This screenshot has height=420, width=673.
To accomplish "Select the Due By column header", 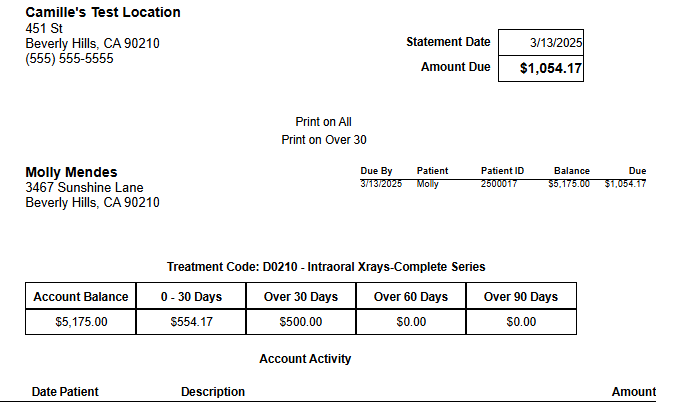I will [x=376, y=171].
